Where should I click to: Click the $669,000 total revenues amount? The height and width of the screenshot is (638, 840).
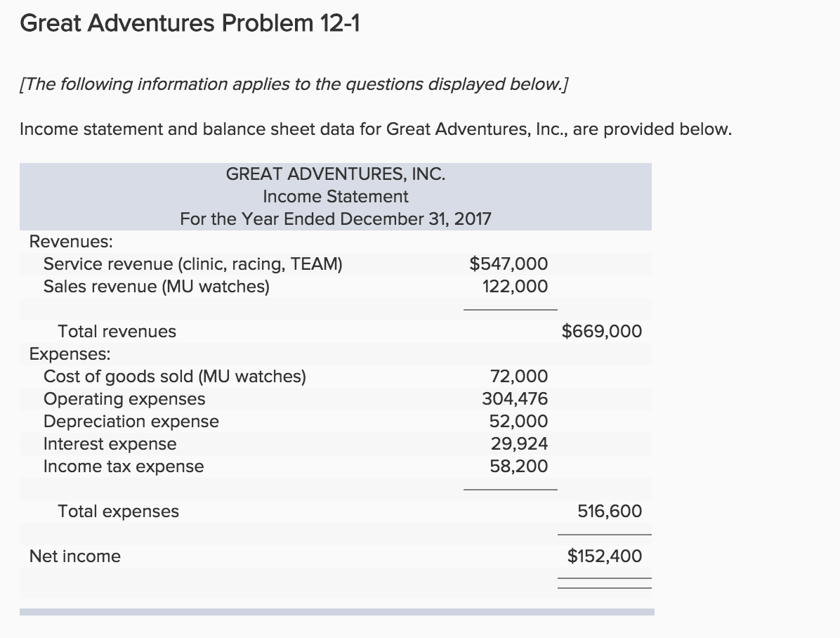point(602,332)
